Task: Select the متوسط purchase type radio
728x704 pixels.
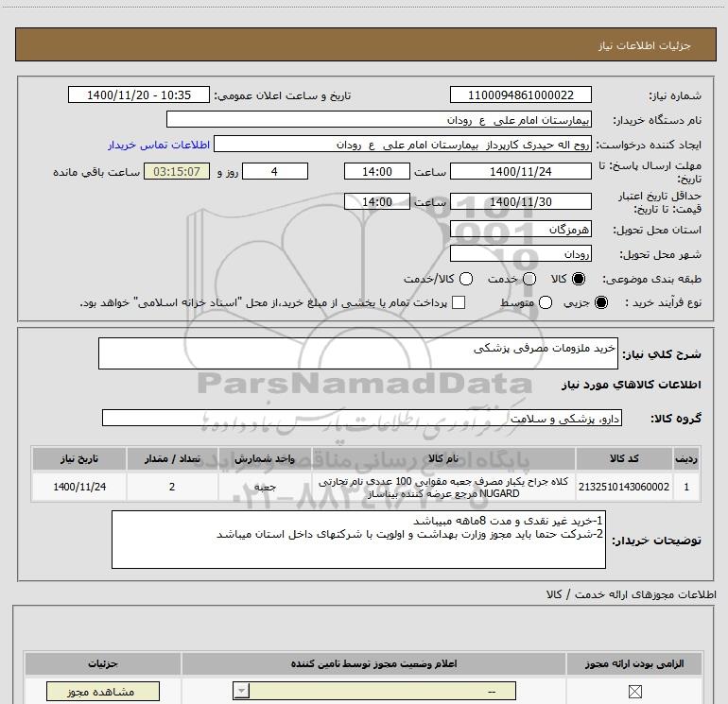Action: (546, 302)
